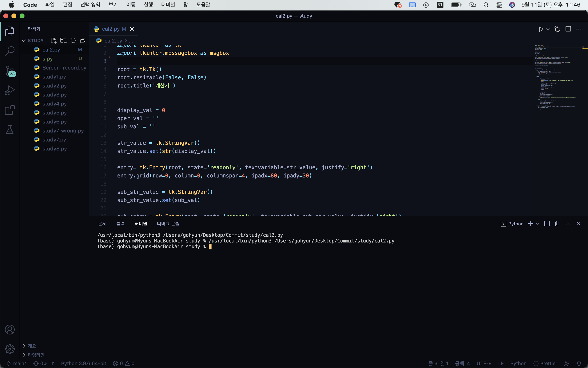This screenshot has width=588, height=368.
Task: Close the cal2.py editor tab
Action: [132, 29]
